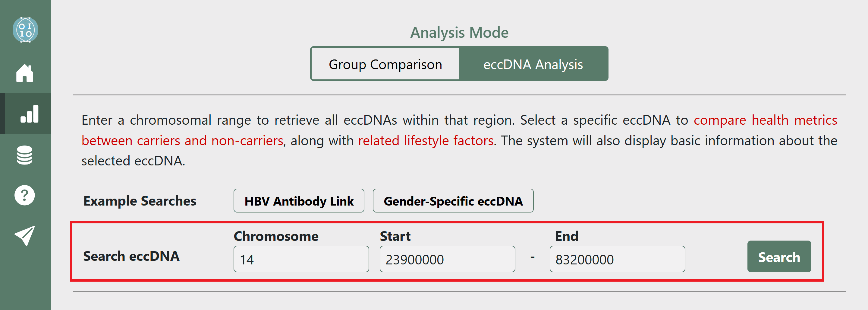Go to the Home page icon

[25, 73]
